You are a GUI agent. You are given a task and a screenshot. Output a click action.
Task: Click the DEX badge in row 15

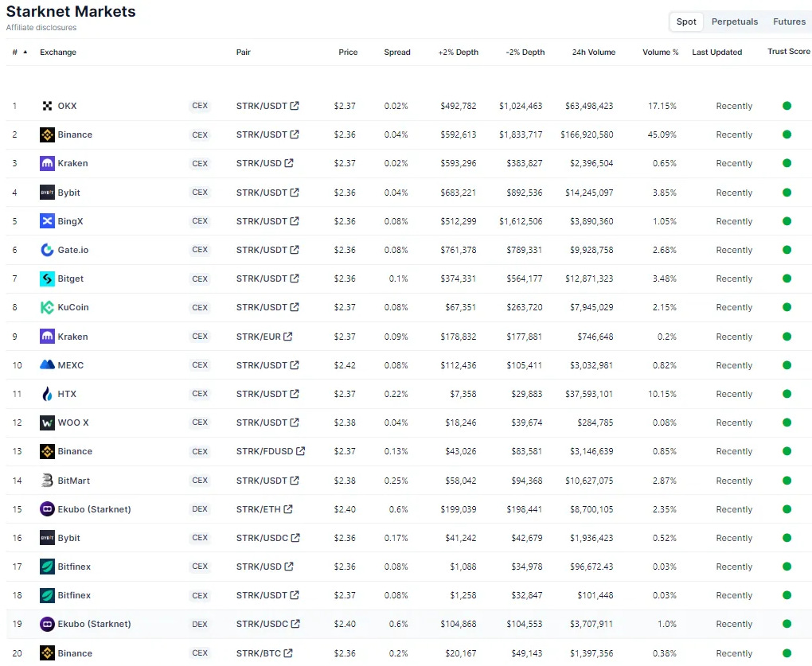click(200, 509)
